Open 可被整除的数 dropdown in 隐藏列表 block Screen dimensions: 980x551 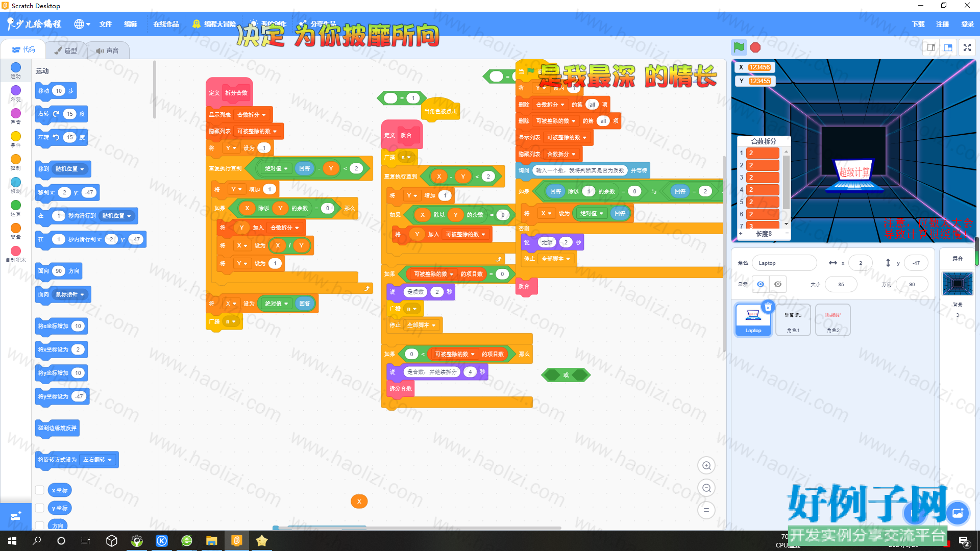[x=257, y=131]
